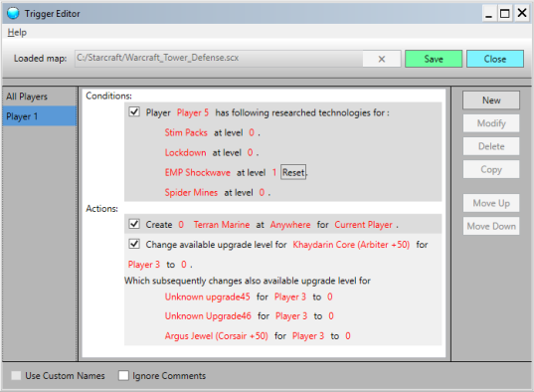Click Player 3 in the Unknown Upgrade46 row
The height and width of the screenshot is (392, 534).
pos(291,316)
